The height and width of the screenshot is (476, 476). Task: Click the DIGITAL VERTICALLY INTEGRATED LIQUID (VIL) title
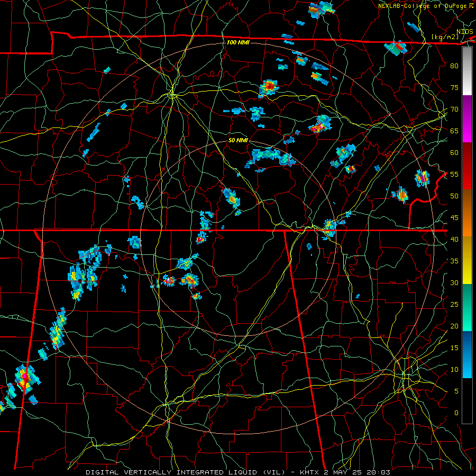pyautogui.click(x=186, y=472)
